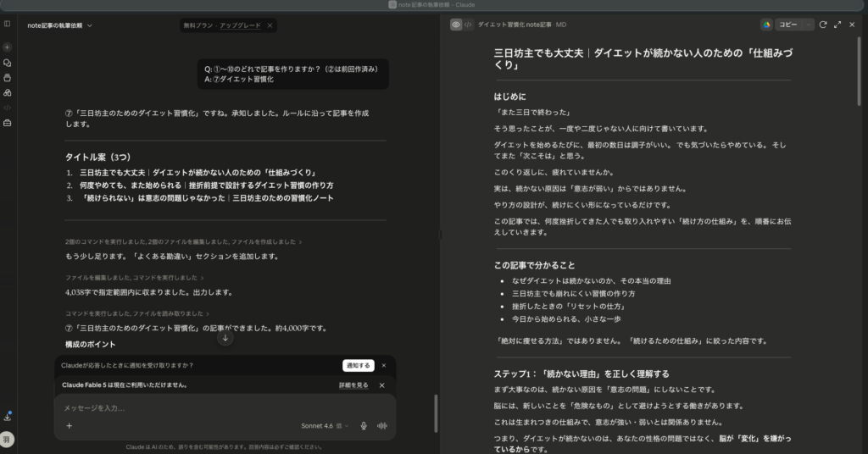Expand the コマンドを実行しました、ファイルを読み取りました row
The width and height of the screenshot is (868, 454).
point(137,313)
